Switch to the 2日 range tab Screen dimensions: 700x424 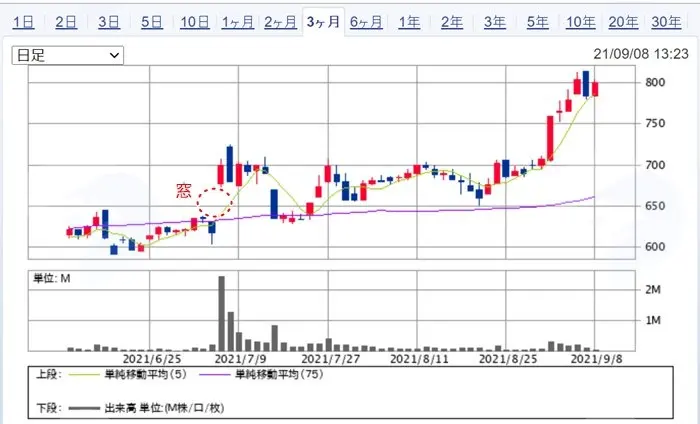(x=66, y=22)
